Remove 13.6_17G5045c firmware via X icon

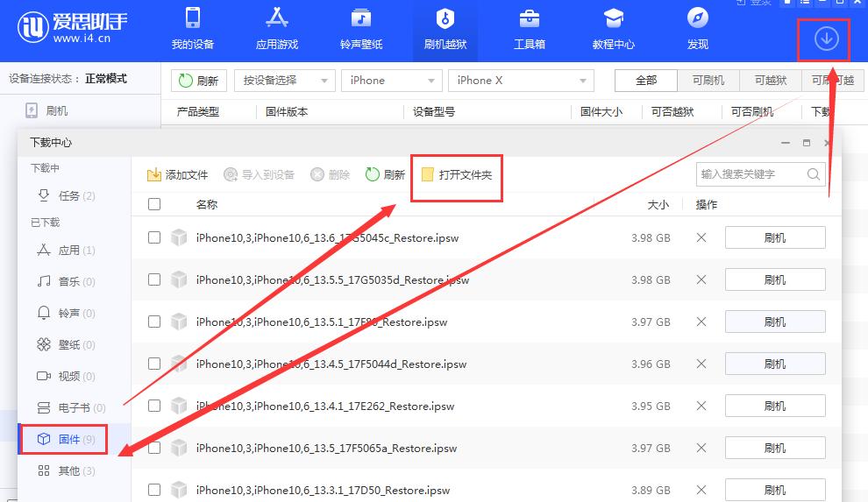pyautogui.click(x=701, y=237)
